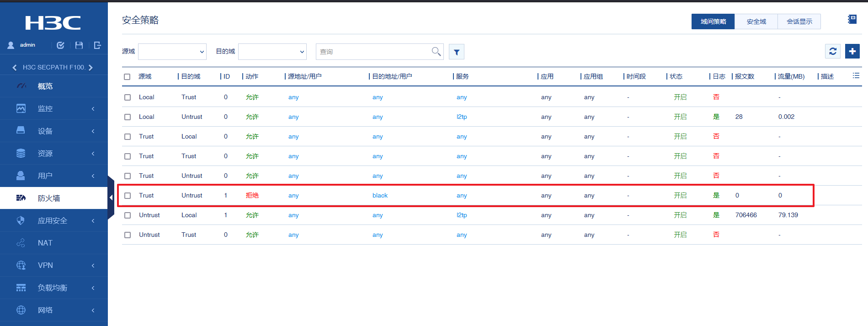The height and width of the screenshot is (326, 868).
Task: Open the column settings list icon
Action: coord(856,76)
